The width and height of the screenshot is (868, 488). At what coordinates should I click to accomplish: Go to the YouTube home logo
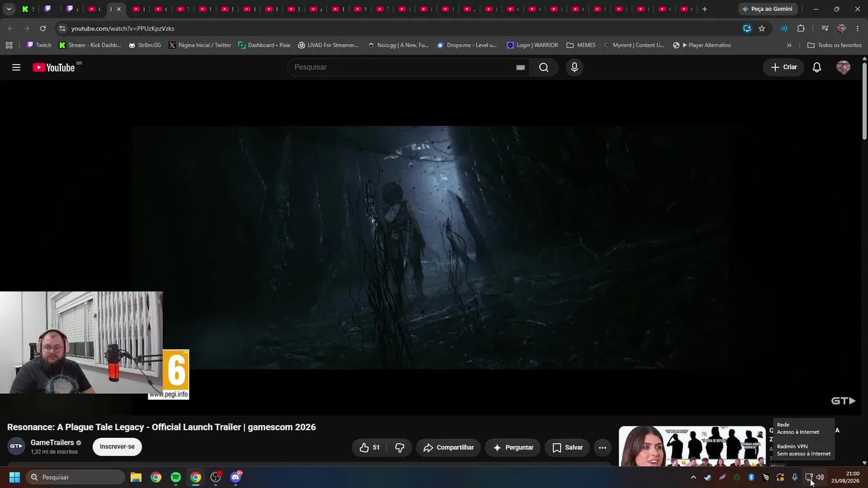[x=54, y=67]
